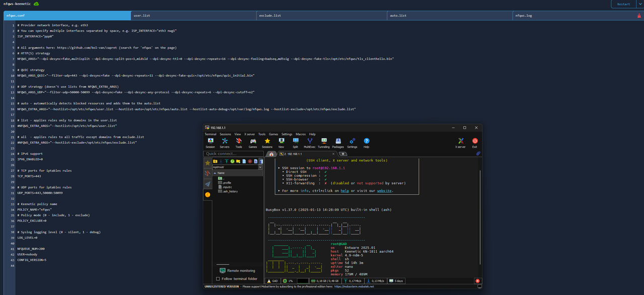The height and width of the screenshot is (295, 644).
Task: Open the home tab in MobaXterm
Action: click(271, 154)
